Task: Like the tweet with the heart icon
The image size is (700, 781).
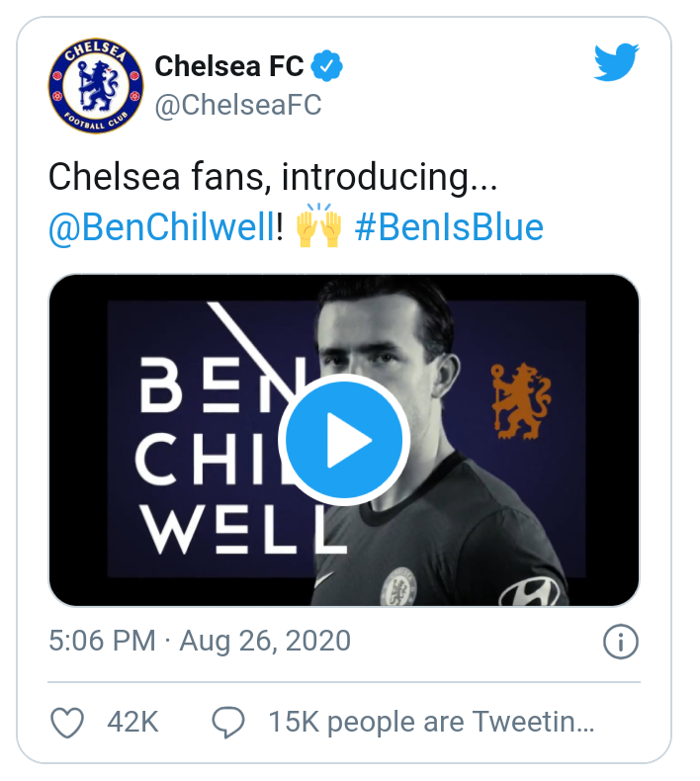Action: 67,723
